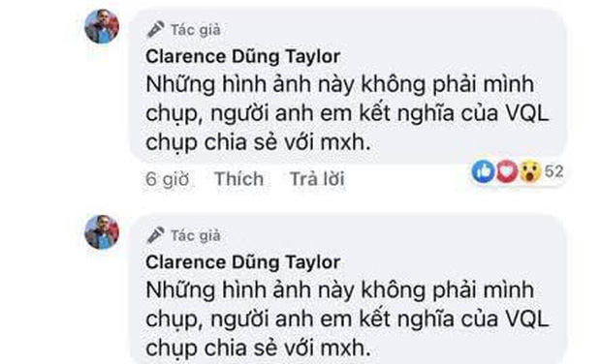
Task: Click the word VQL in the second comment
Action: pyautogui.click(x=527, y=318)
